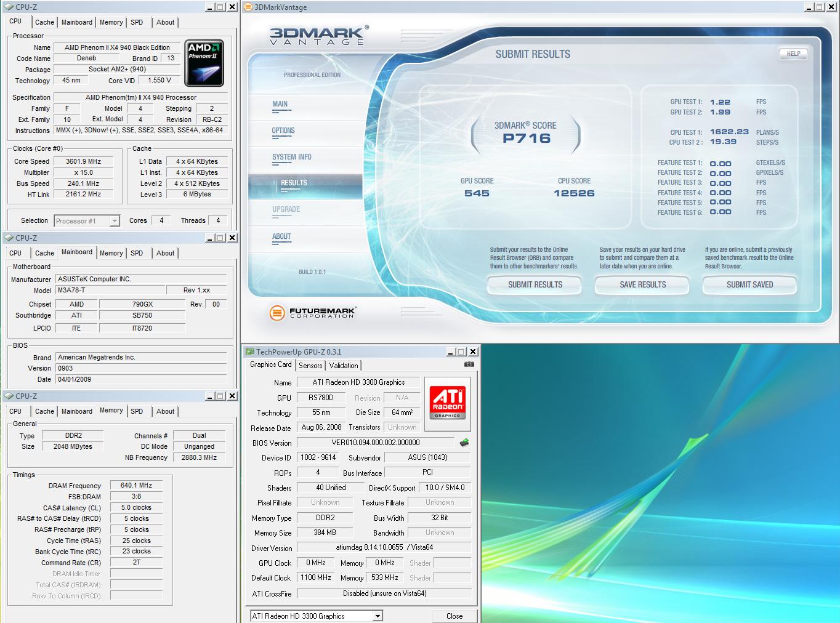Click the BIOS Date value 04/01/2009
840x623 pixels.
tap(141, 379)
